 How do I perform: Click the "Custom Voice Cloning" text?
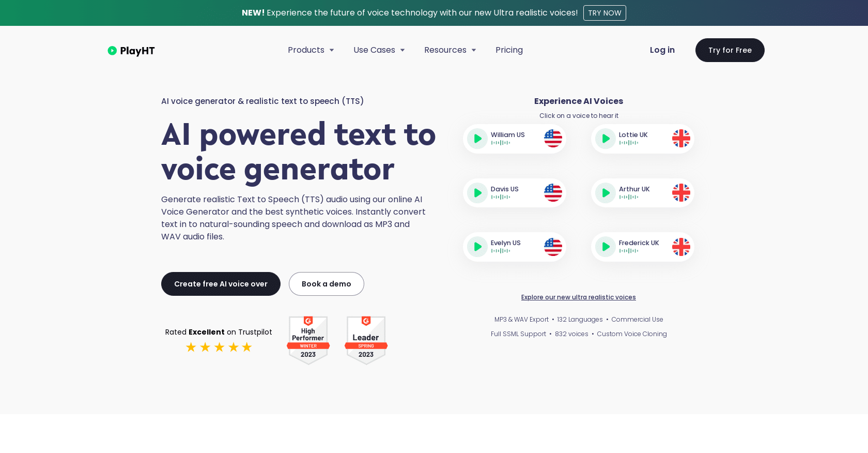[632, 334]
